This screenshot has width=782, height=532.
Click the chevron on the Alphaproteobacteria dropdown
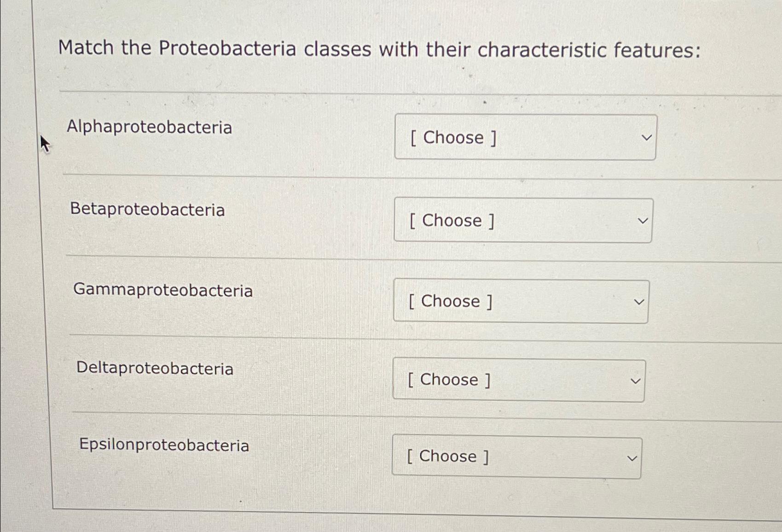[647, 137]
